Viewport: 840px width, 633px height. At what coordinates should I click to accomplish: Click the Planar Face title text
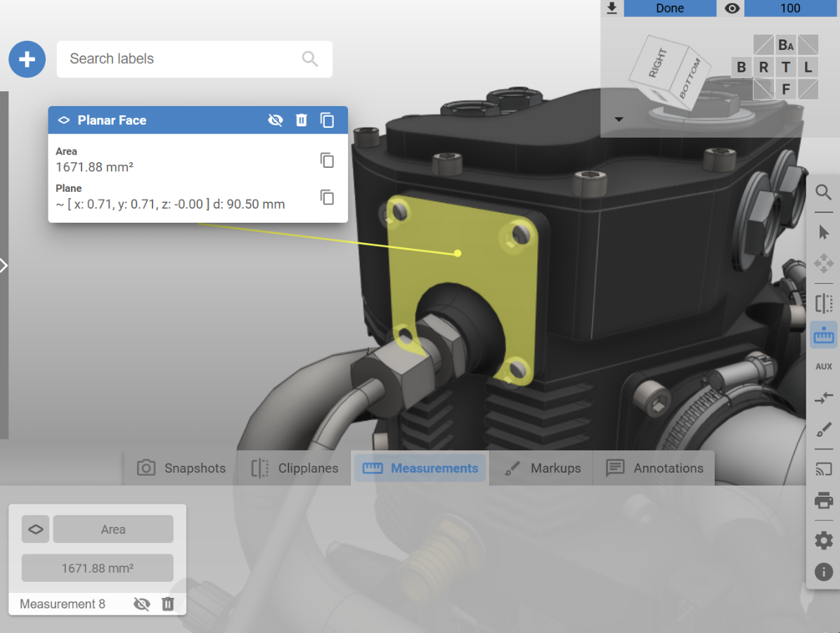pyautogui.click(x=112, y=120)
